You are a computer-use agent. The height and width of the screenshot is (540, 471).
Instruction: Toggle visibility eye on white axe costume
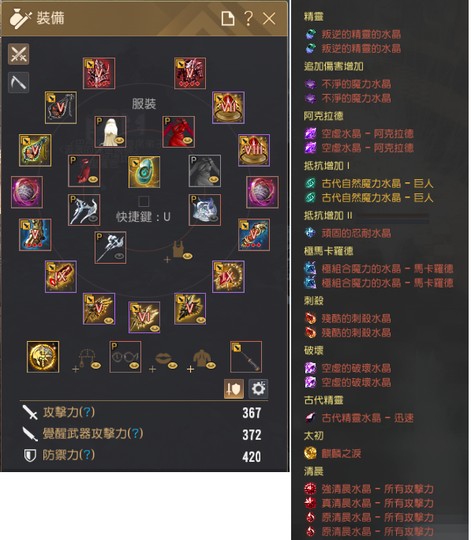[x=93, y=219]
